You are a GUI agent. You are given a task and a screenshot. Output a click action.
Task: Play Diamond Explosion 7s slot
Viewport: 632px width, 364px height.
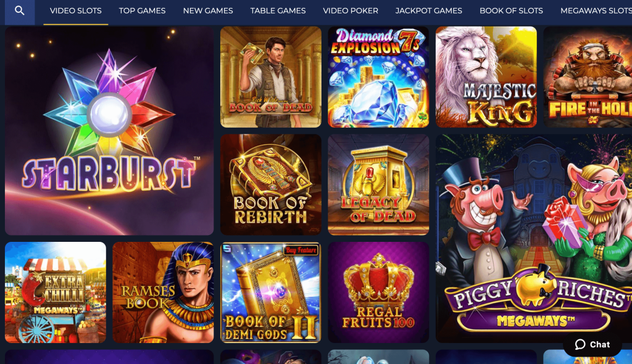(x=378, y=77)
